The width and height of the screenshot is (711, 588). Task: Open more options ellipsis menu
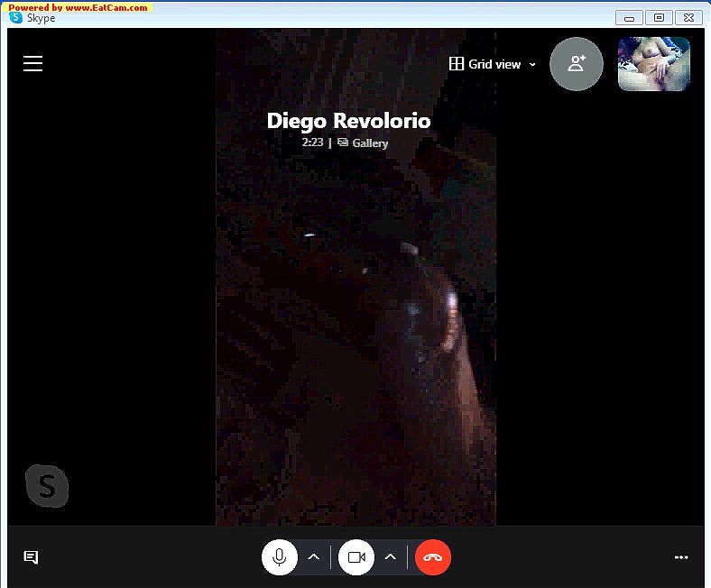point(681,557)
